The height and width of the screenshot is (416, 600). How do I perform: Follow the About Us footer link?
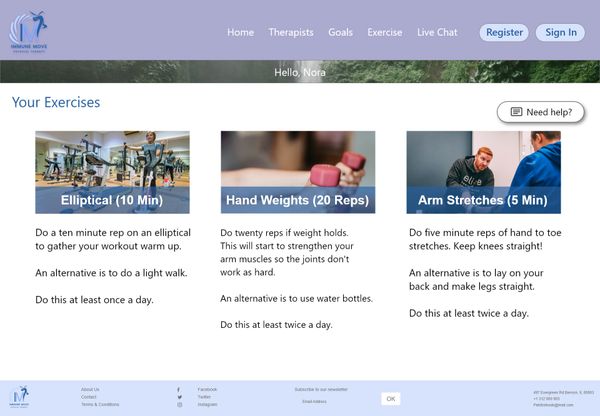coord(90,389)
